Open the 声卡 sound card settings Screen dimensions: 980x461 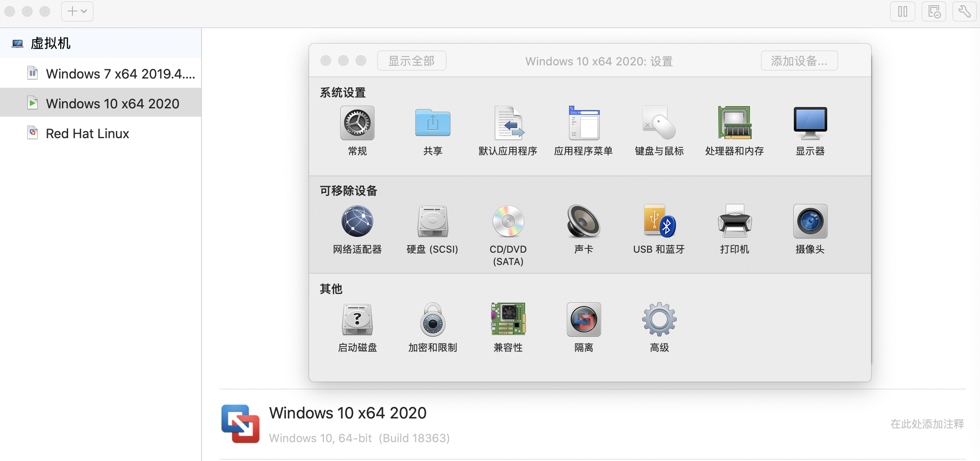tap(584, 222)
